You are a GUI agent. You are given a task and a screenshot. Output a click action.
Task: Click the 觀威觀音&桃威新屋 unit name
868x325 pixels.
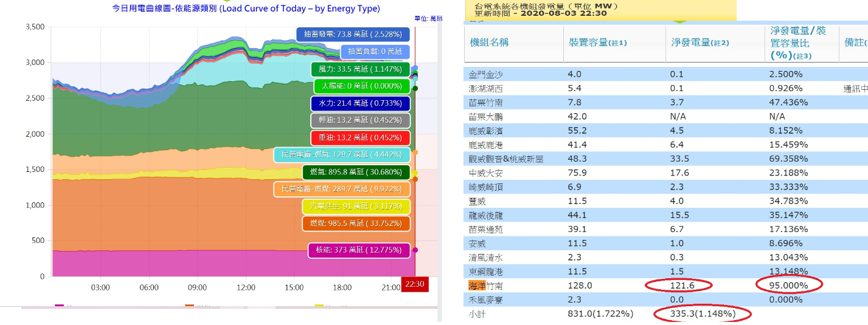click(506, 159)
